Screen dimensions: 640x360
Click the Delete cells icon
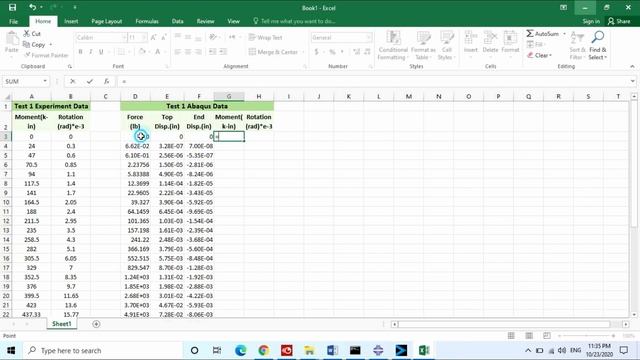click(490, 38)
